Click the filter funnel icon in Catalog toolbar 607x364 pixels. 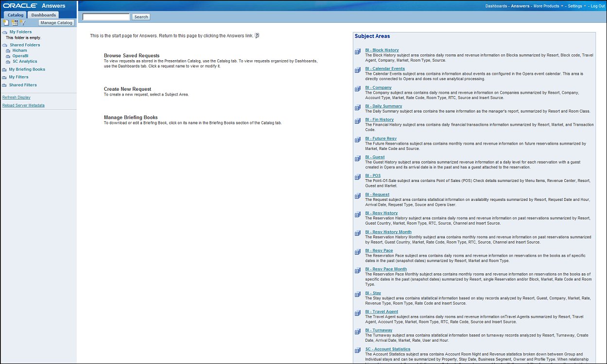22,22
